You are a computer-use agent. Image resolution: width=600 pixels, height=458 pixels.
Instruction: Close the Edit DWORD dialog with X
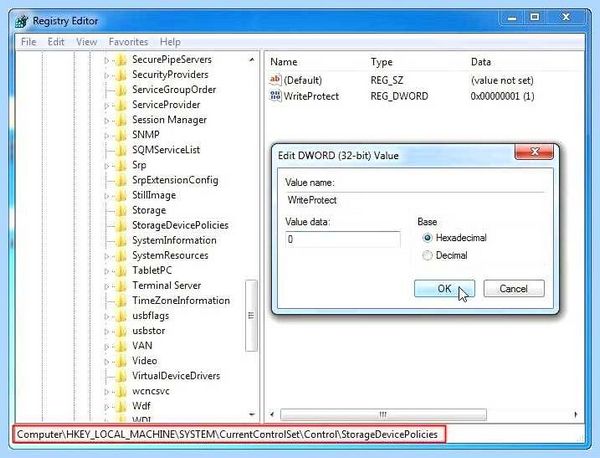click(x=534, y=152)
